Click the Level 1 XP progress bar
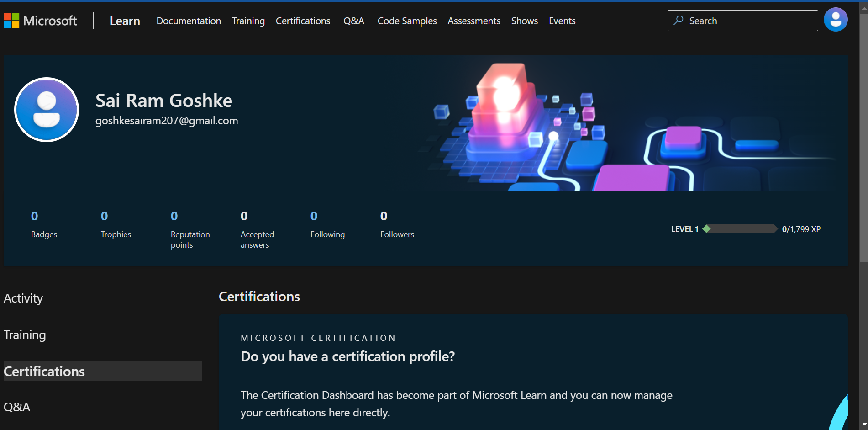 point(740,229)
